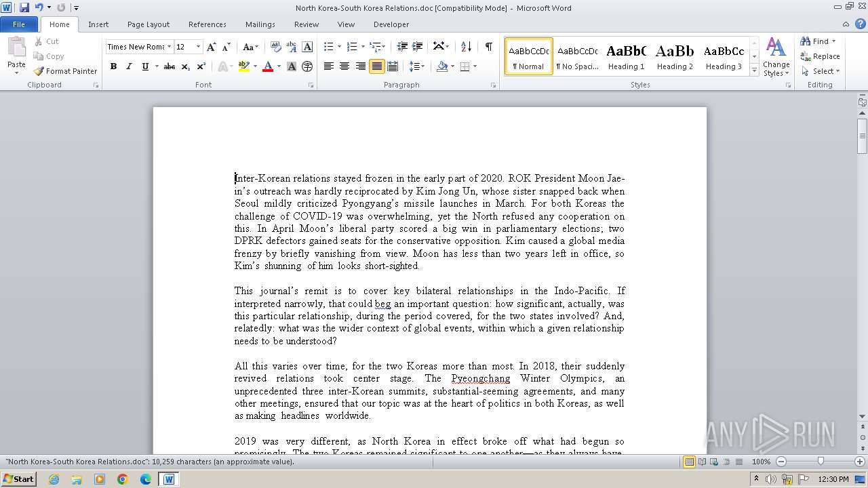This screenshot has width=868, height=488.
Task: Open the Change Case dropdown
Action: 250,47
